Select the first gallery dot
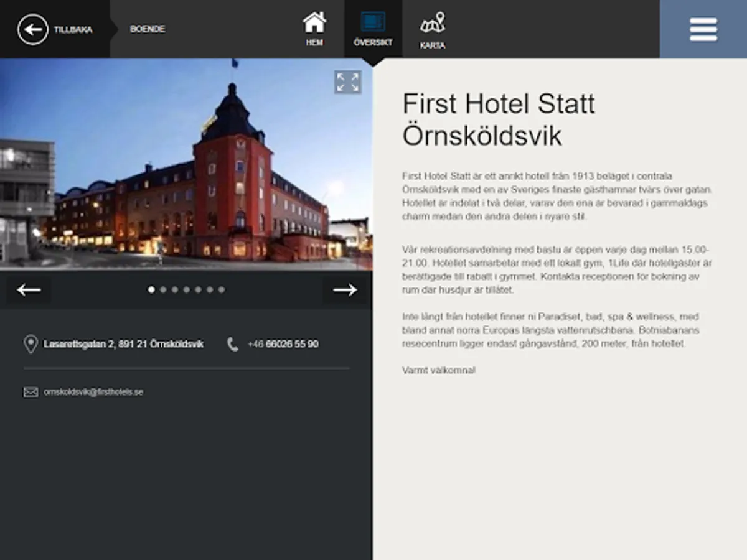 pyautogui.click(x=151, y=289)
